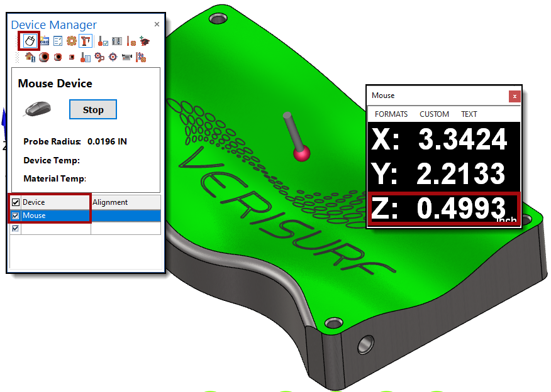
Task: Select the medium sphere target icon
Action: pos(58,57)
